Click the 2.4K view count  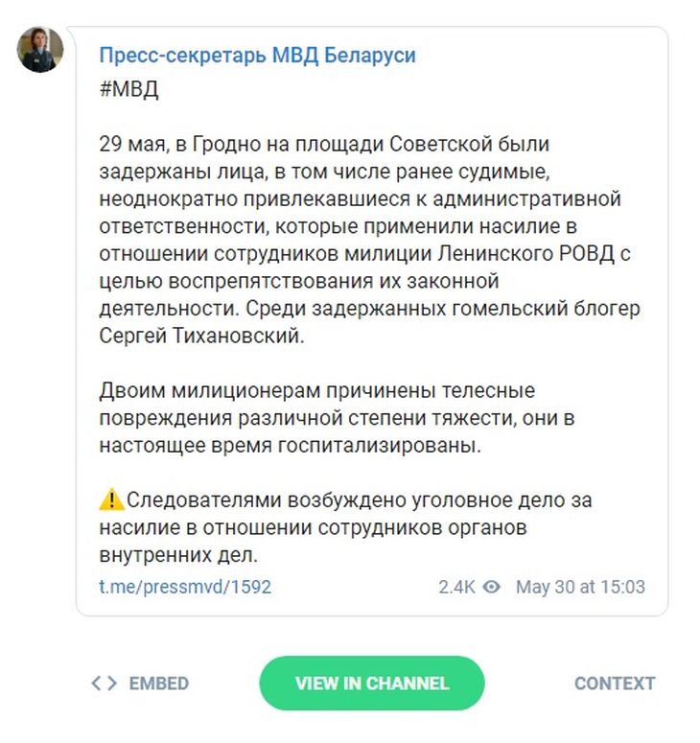tap(457, 587)
